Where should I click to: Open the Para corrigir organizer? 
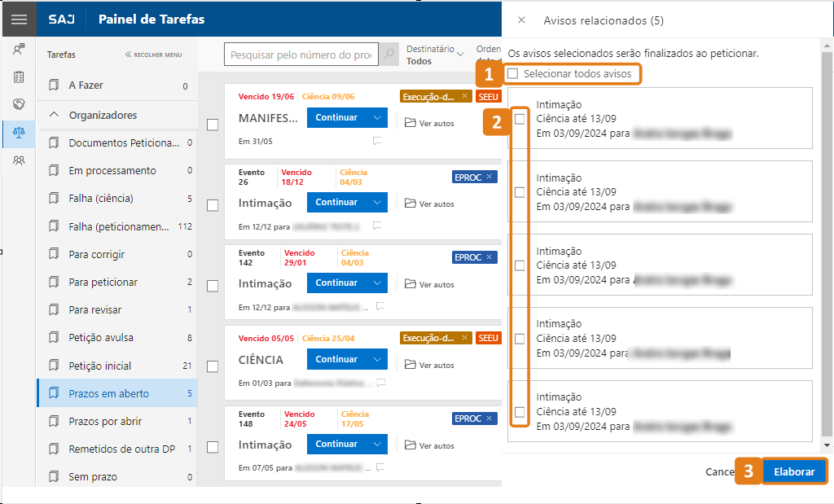(117, 254)
